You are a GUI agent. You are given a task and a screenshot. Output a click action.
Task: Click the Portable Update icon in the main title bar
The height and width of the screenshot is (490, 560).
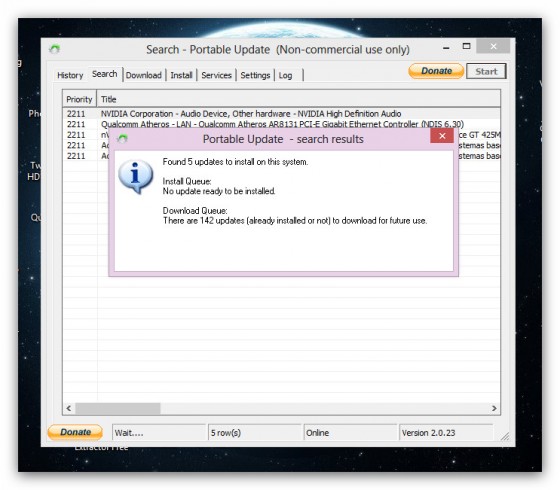[x=55, y=49]
